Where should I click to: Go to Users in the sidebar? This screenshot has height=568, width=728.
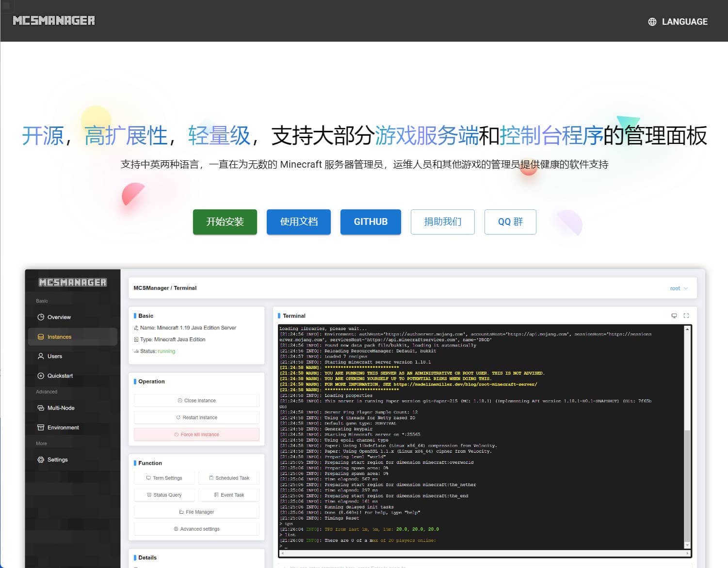(73, 356)
